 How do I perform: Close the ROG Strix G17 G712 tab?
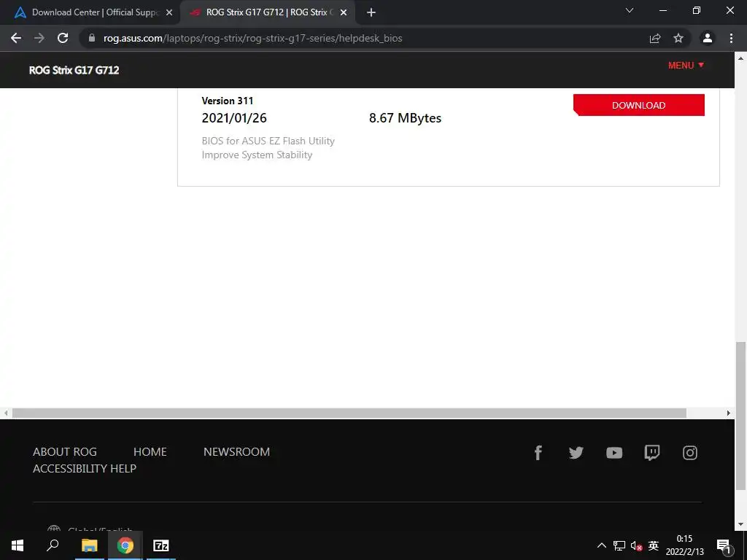click(344, 12)
